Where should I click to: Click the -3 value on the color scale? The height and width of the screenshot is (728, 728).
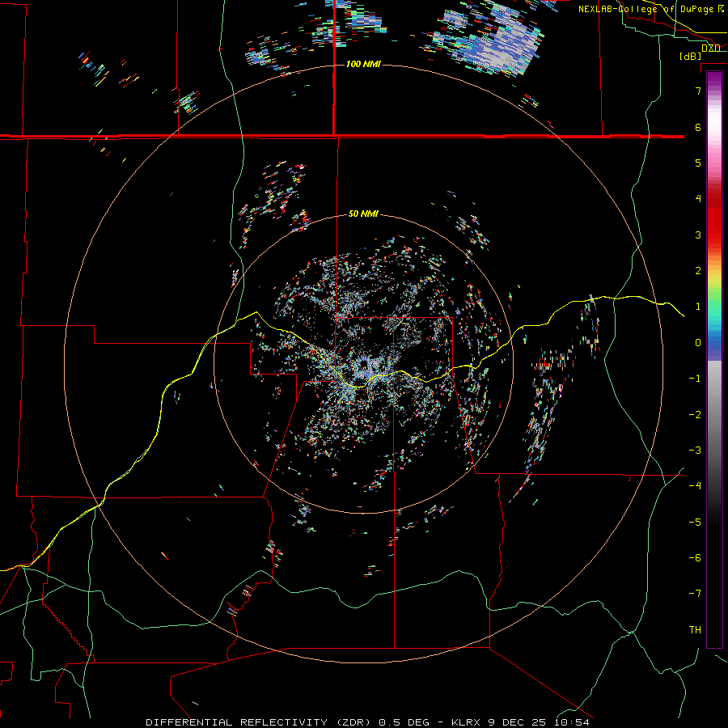[695, 451]
